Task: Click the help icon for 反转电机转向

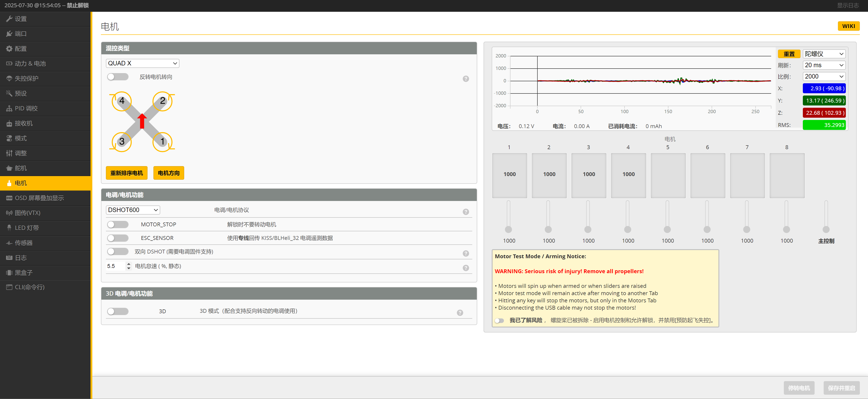Action: click(x=466, y=79)
